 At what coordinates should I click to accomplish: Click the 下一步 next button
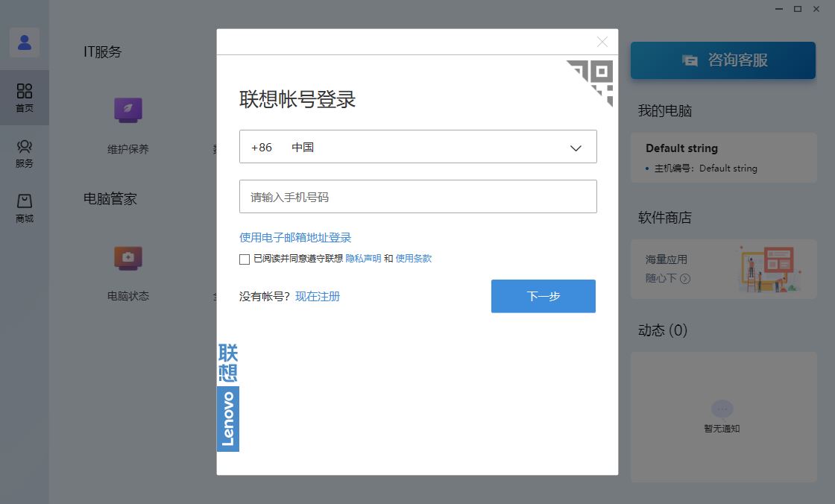[543, 296]
